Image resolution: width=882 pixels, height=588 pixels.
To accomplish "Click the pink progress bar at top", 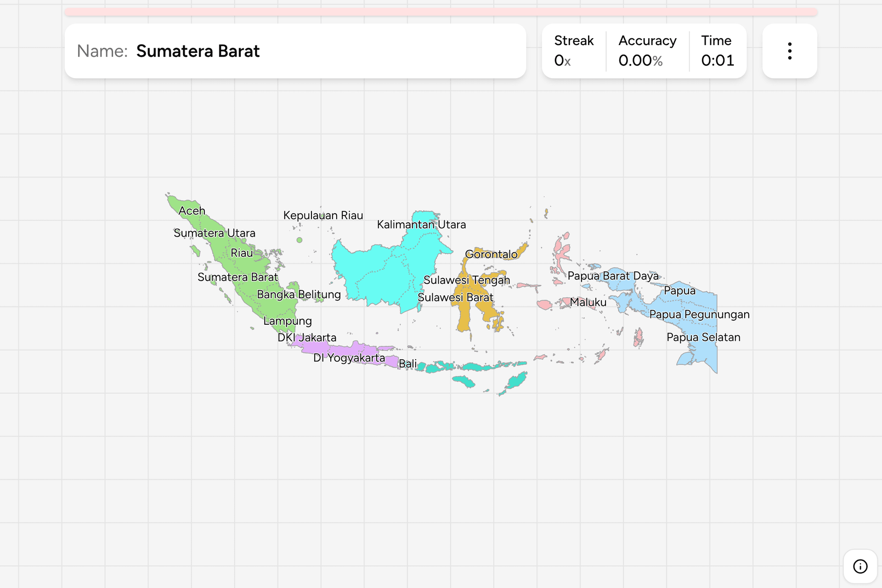I will click(441, 12).
